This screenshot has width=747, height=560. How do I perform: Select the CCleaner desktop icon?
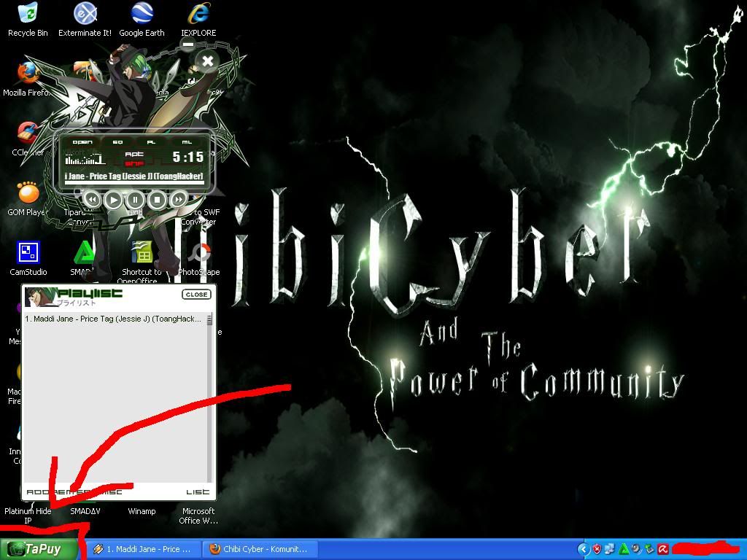point(28,139)
